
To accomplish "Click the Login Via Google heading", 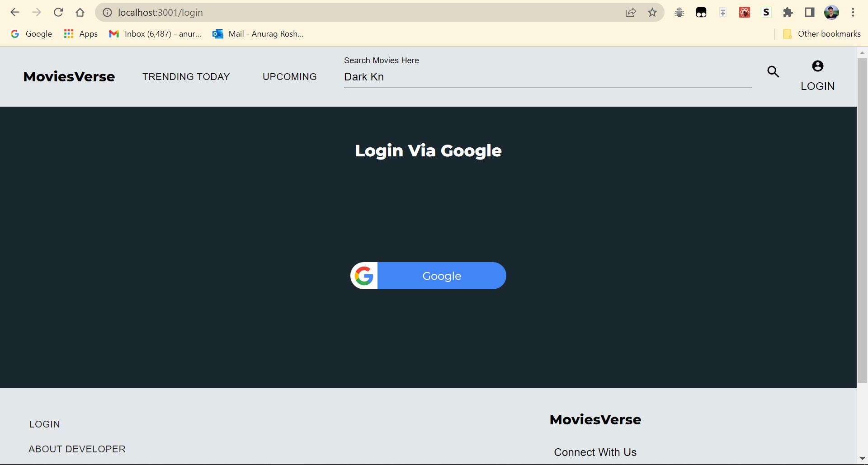I will coord(428,151).
